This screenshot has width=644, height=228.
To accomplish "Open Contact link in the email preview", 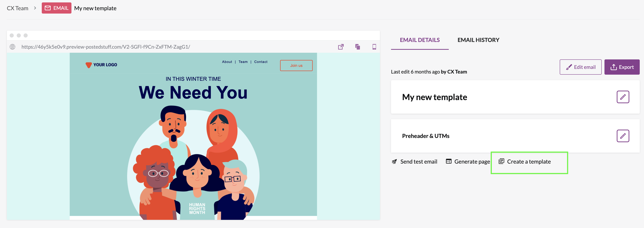I will point(261,62).
